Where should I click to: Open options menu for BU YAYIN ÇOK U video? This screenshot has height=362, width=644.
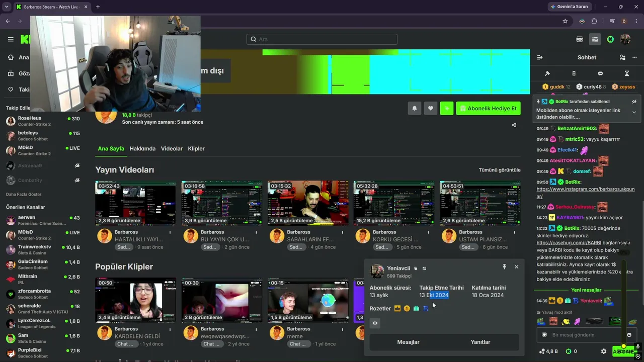(x=256, y=232)
